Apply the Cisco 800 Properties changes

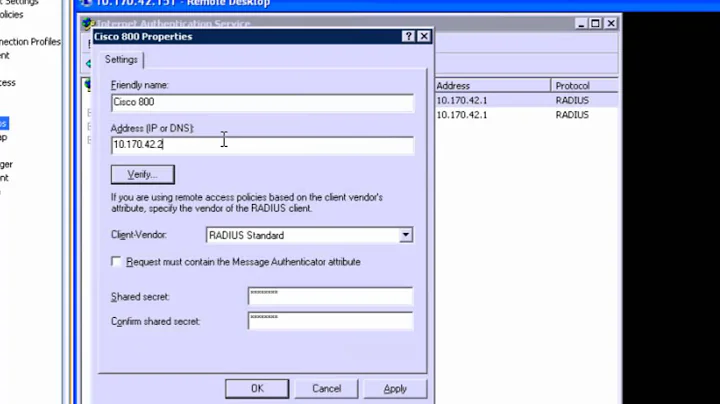click(x=395, y=388)
